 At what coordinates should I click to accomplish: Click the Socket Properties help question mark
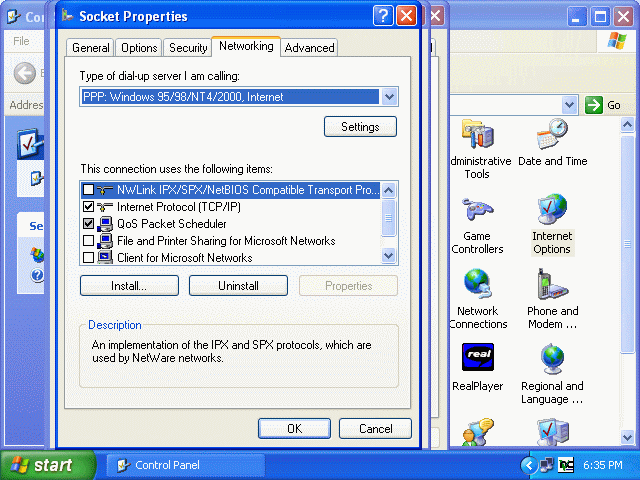click(x=383, y=16)
